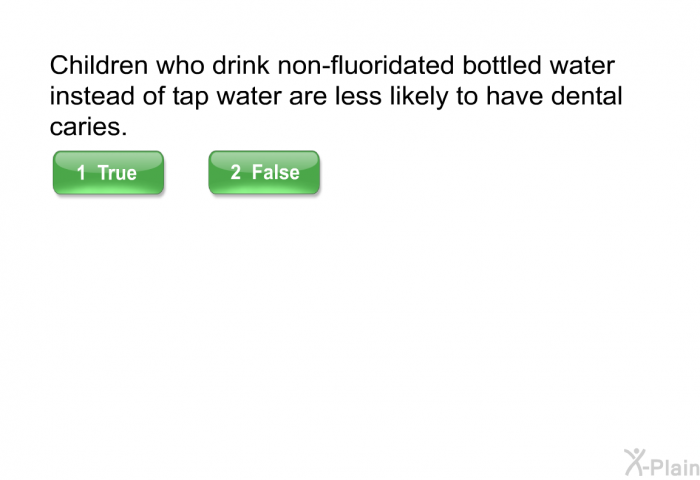Answer that the statement is true
This screenshot has height=480, width=700.
(108, 172)
